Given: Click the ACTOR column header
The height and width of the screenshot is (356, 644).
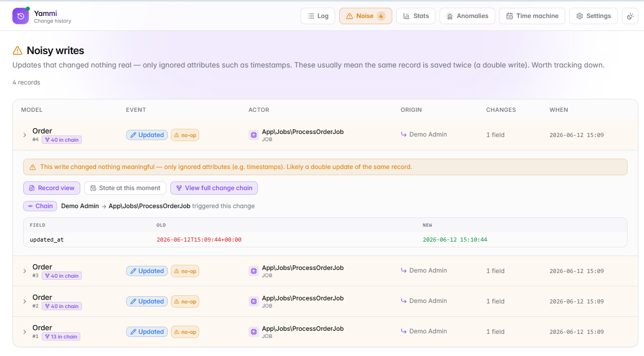Looking at the screenshot, I should 259,110.
